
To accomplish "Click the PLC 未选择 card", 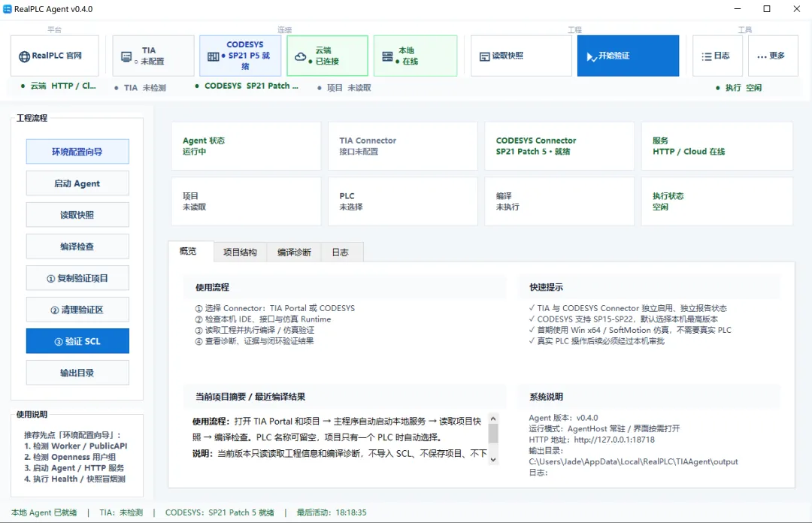I will click(x=403, y=201).
